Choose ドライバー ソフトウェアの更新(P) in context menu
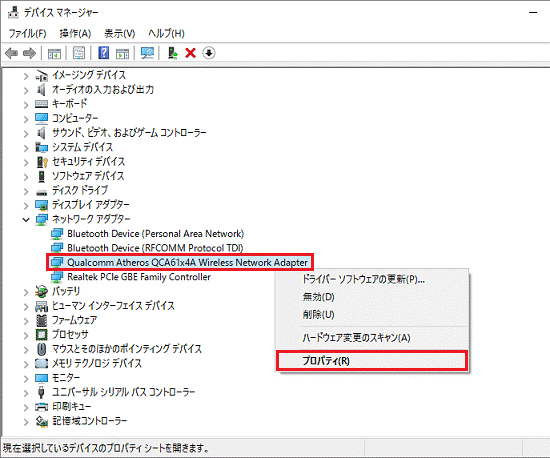Viewport: 550px width, 458px height. point(373,279)
